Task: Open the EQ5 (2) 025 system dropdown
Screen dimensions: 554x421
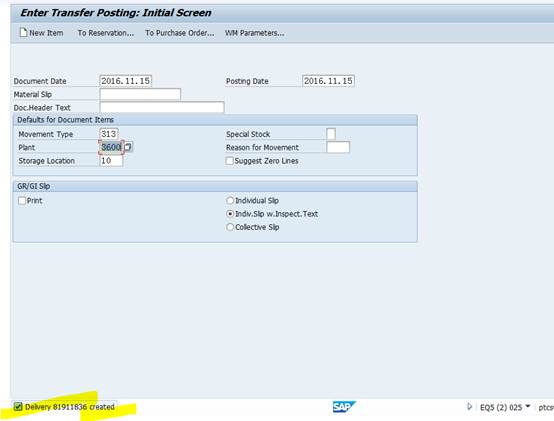Action: 528,406
